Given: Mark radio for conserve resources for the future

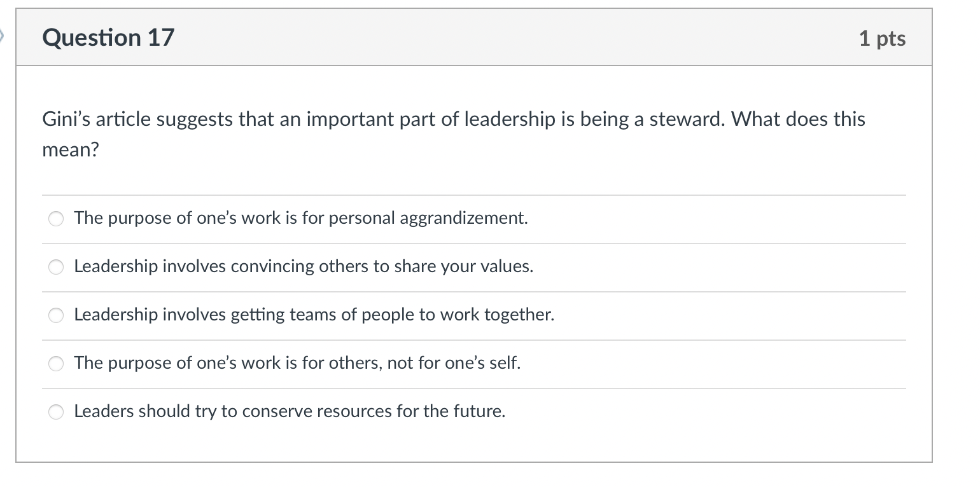Looking at the screenshot, I should [57, 413].
